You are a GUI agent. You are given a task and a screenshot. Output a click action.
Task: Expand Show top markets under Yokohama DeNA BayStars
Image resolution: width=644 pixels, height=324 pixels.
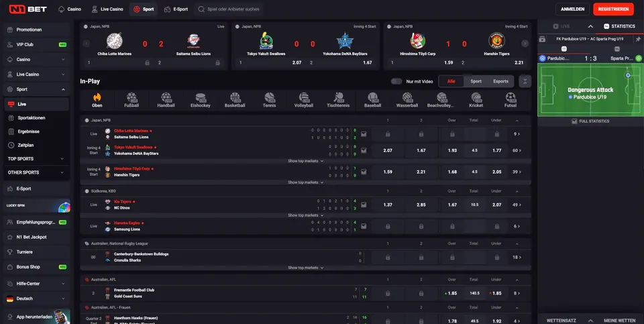(306, 161)
